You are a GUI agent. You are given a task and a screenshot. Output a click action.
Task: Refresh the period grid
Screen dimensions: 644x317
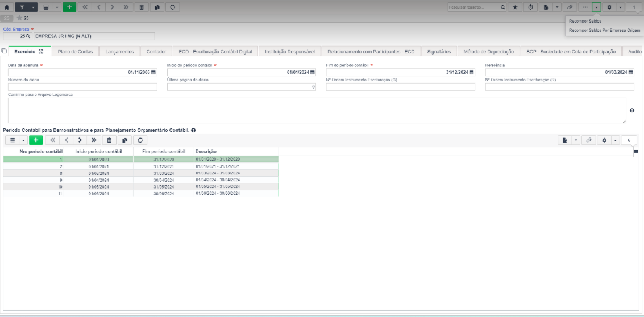pos(140,140)
